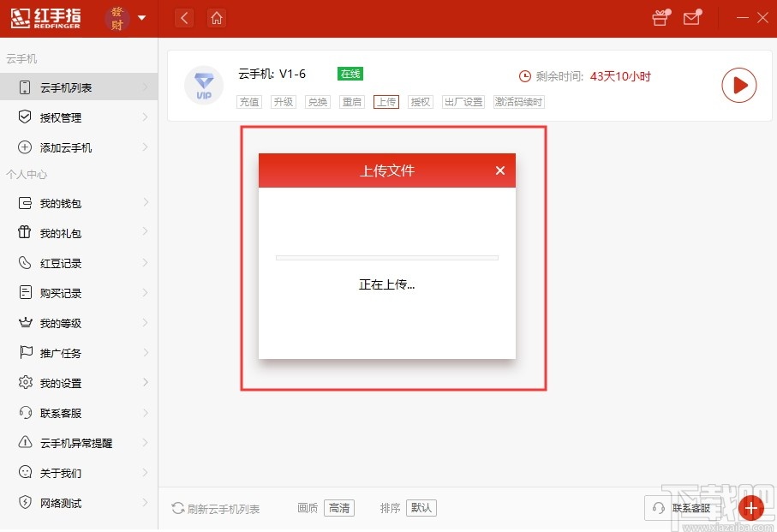Image resolution: width=777 pixels, height=532 pixels.
Task: Open the envelope message icon at top right
Action: [x=693, y=17]
